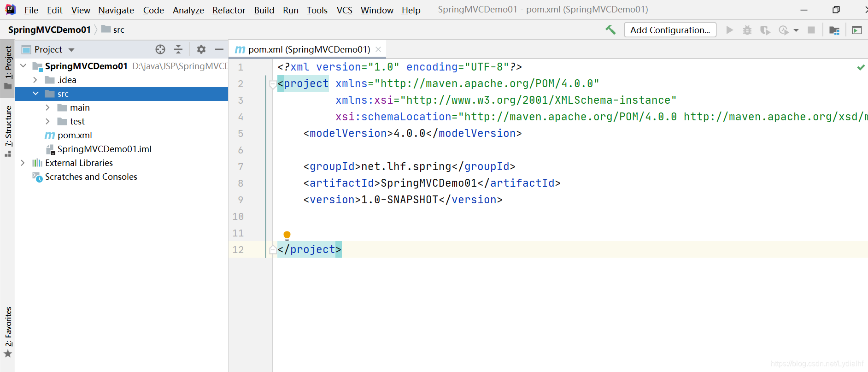Click the IntelliJ IDEA app icon
The image size is (868, 372).
coord(10,10)
